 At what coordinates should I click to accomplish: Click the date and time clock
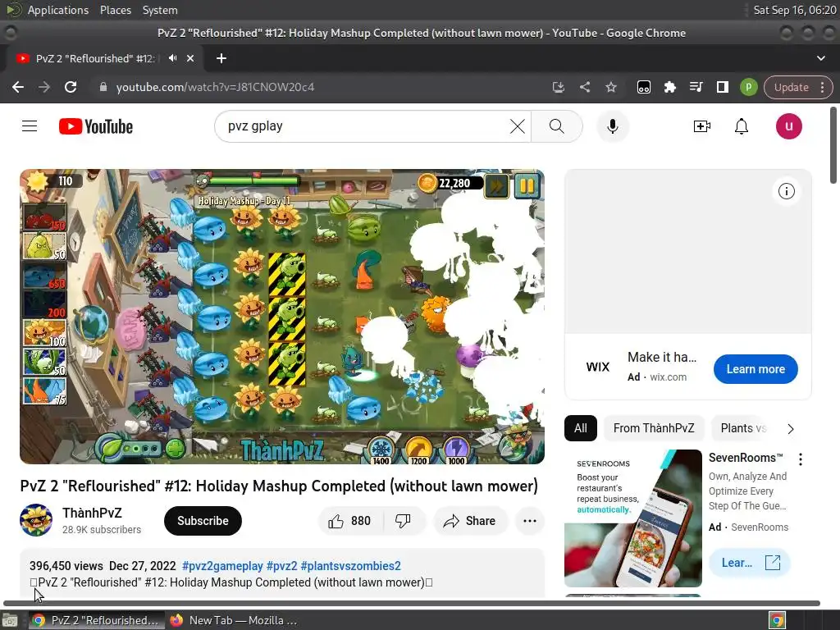[794, 10]
